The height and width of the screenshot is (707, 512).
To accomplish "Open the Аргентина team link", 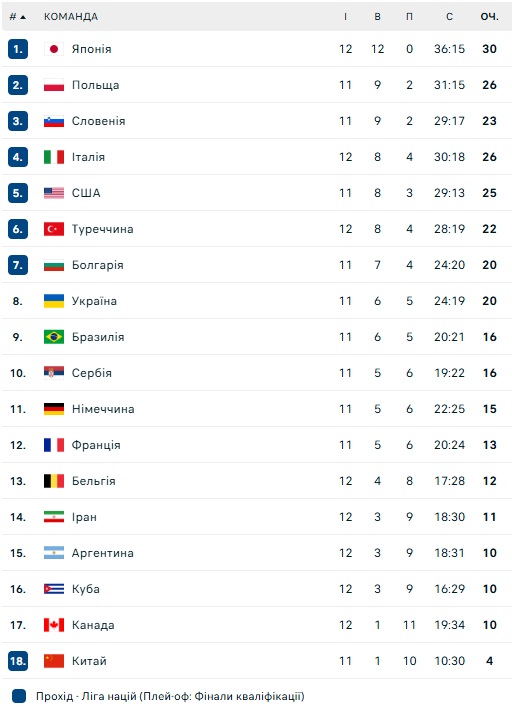I will (x=102, y=553).
